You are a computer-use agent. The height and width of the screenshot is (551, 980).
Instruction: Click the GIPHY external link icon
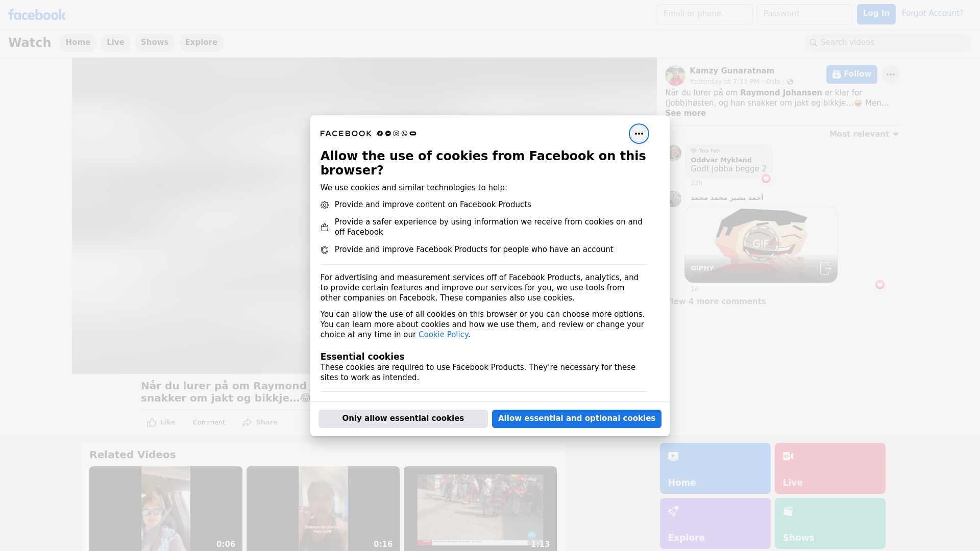(x=825, y=268)
